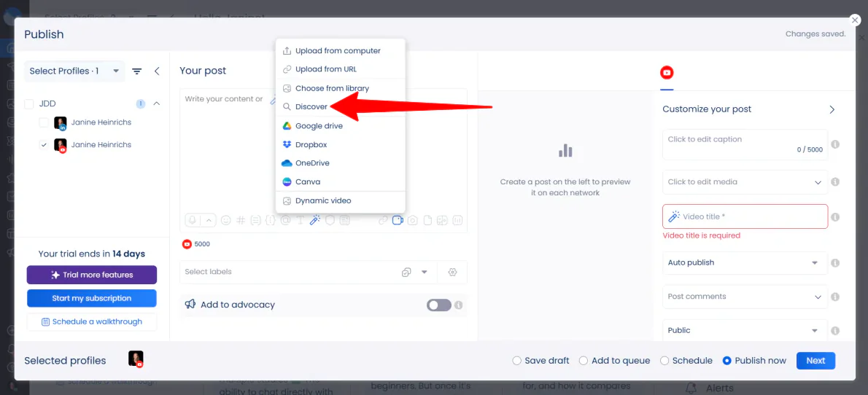Open the Public visibility dropdown
The width and height of the screenshot is (868, 395).
click(x=745, y=330)
